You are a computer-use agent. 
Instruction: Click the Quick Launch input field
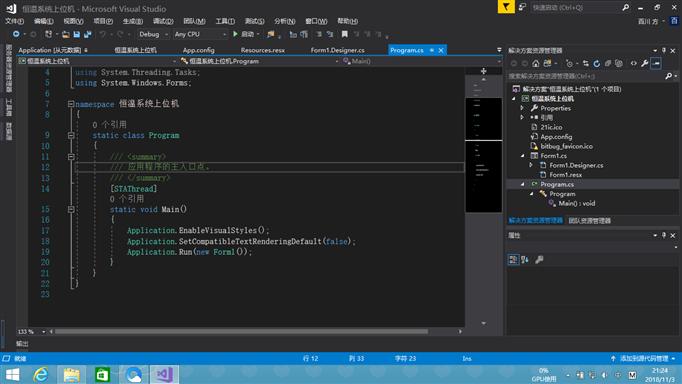pyautogui.click(x=576, y=7)
